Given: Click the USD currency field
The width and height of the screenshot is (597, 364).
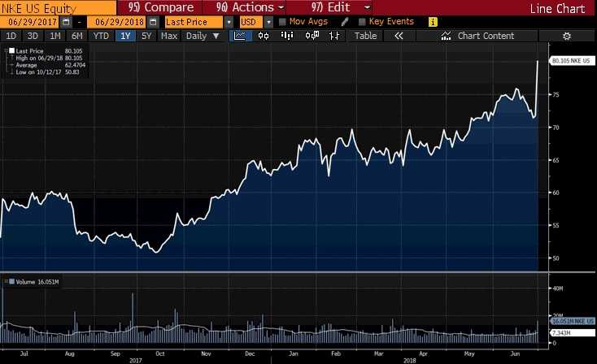Looking at the screenshot, I should pos(251,22).
